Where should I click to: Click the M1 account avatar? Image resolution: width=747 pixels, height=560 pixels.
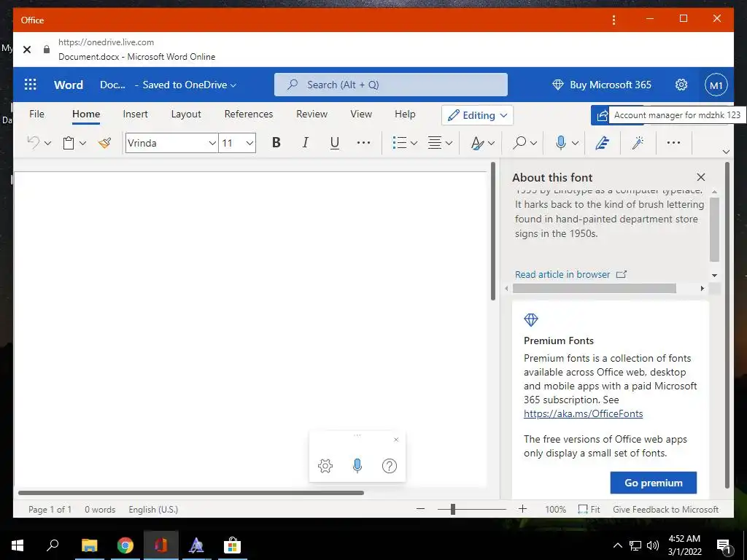coord(716,85)
